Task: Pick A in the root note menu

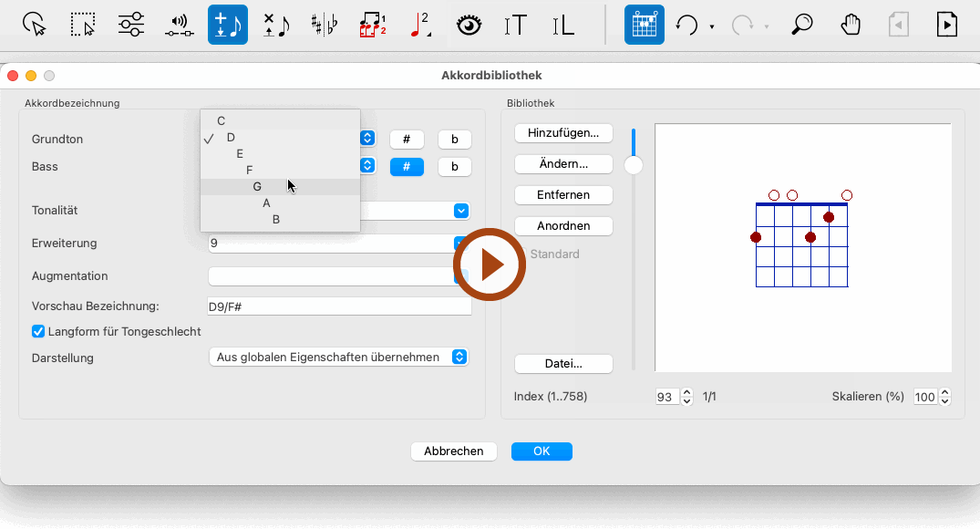Action: (266, 202)
